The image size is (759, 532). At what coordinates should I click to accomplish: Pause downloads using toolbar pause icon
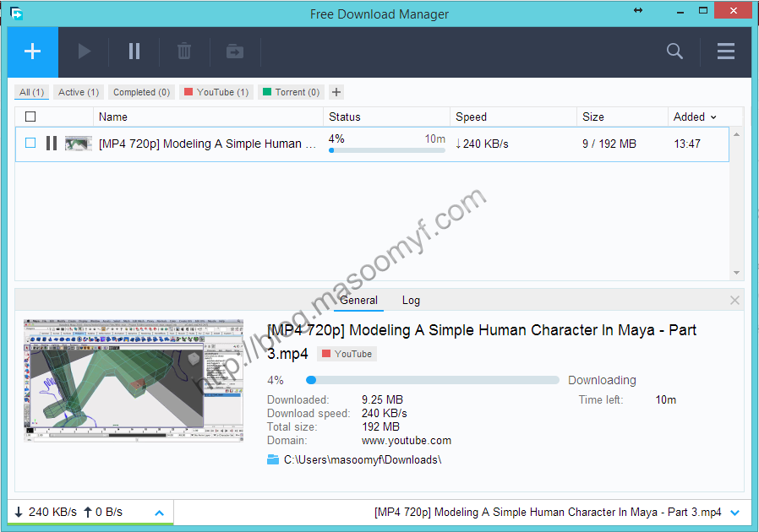pyautogui.click(x=134, y=52)
